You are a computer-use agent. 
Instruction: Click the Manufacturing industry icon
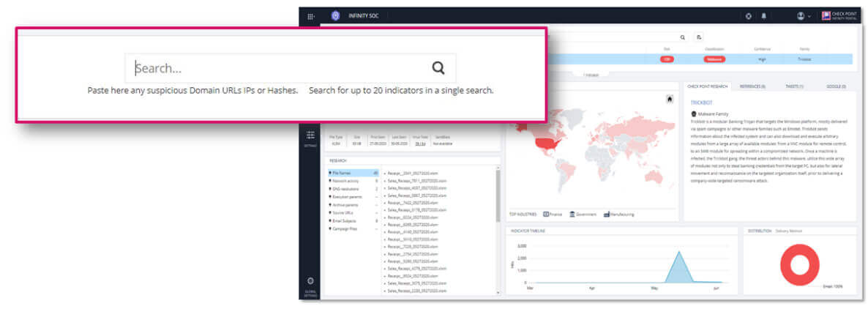[x=607, y=214]
